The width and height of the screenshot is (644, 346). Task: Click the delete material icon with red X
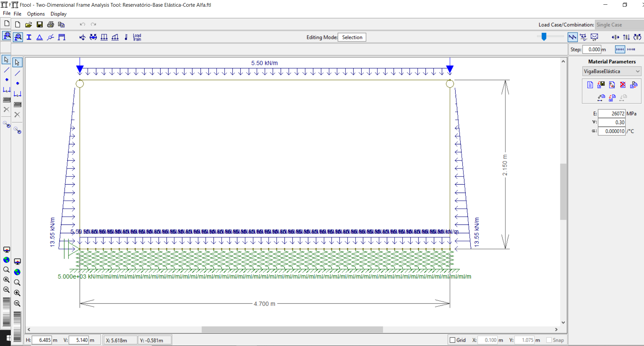coord(623,85)
